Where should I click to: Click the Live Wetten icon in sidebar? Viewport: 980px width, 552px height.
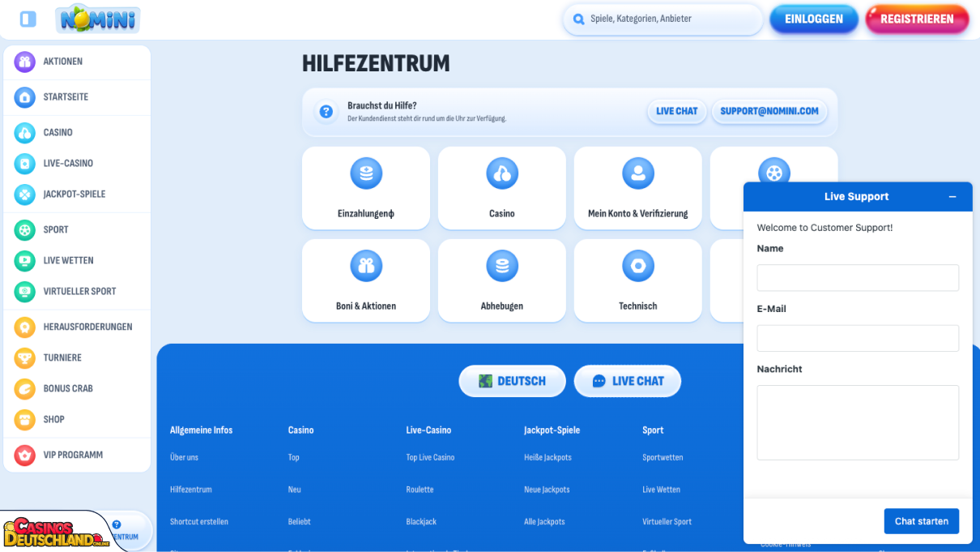(25, 261)
